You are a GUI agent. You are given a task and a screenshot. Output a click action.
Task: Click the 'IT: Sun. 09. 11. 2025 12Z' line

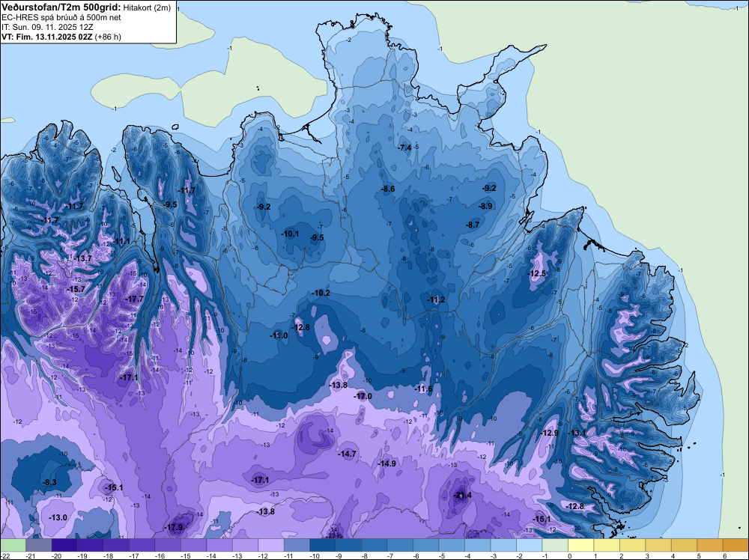pos(47,27)
